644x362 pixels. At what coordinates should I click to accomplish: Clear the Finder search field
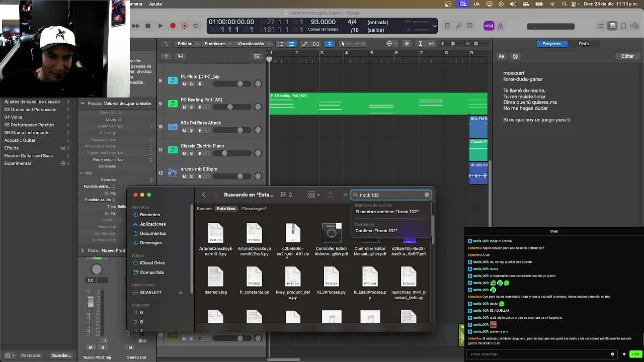(427, 195)
